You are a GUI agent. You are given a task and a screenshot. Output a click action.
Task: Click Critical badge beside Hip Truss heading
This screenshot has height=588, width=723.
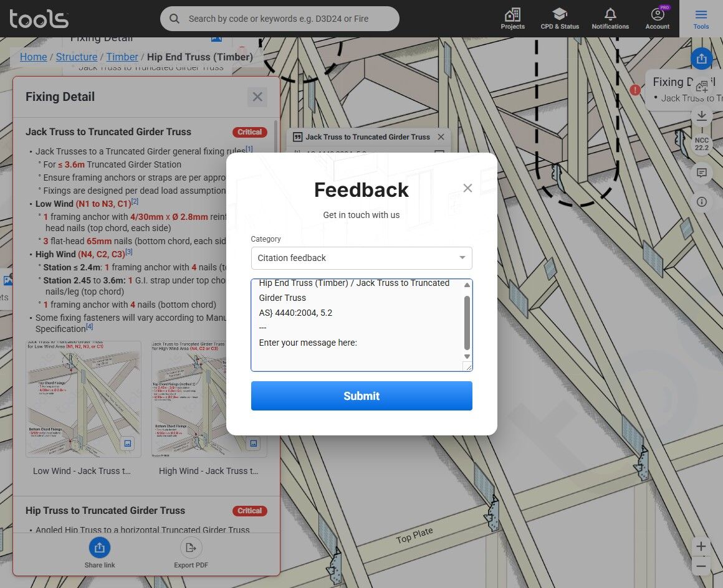click(x=249, y=511)
